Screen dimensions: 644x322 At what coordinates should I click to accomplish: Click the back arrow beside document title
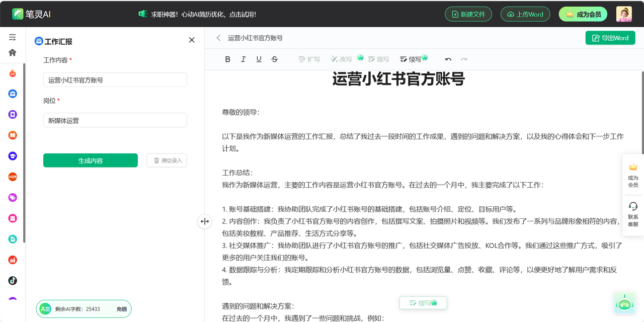point(218,38)
